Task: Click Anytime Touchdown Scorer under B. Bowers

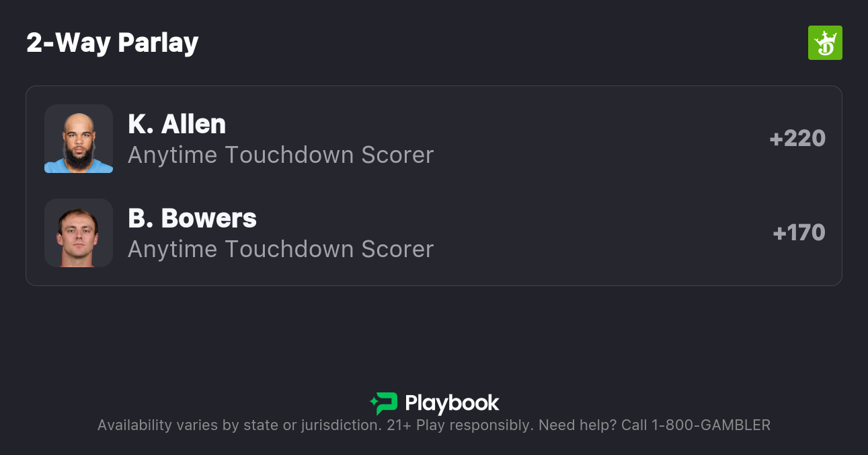Action: pos(280,249)
